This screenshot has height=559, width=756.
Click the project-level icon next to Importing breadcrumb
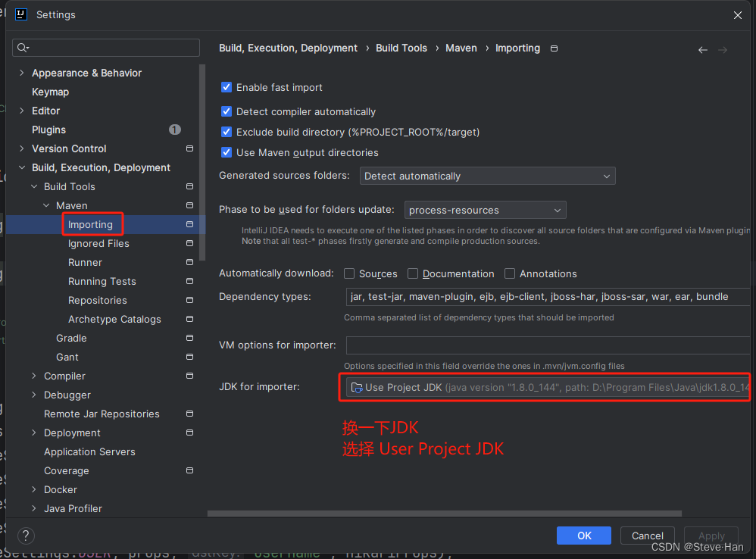(x=554, y=48)
